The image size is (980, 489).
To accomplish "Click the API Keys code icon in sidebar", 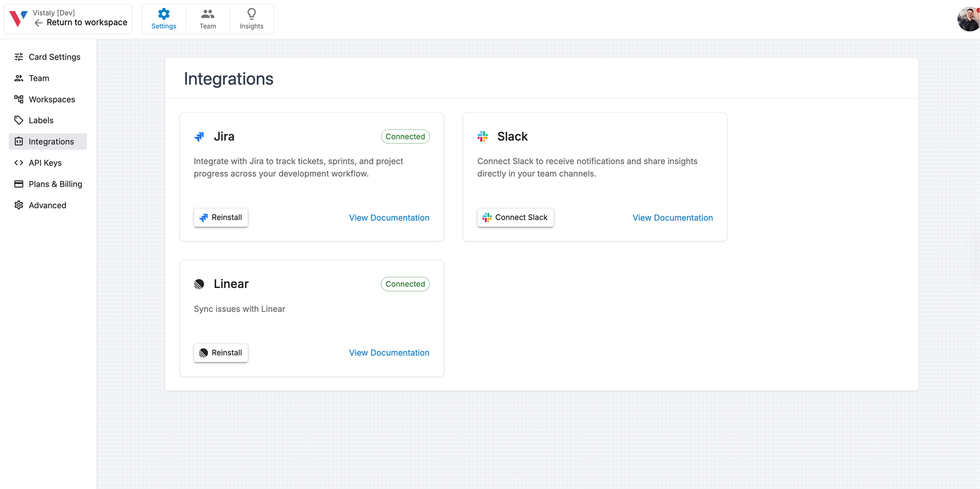I will [x=19, y=163].
